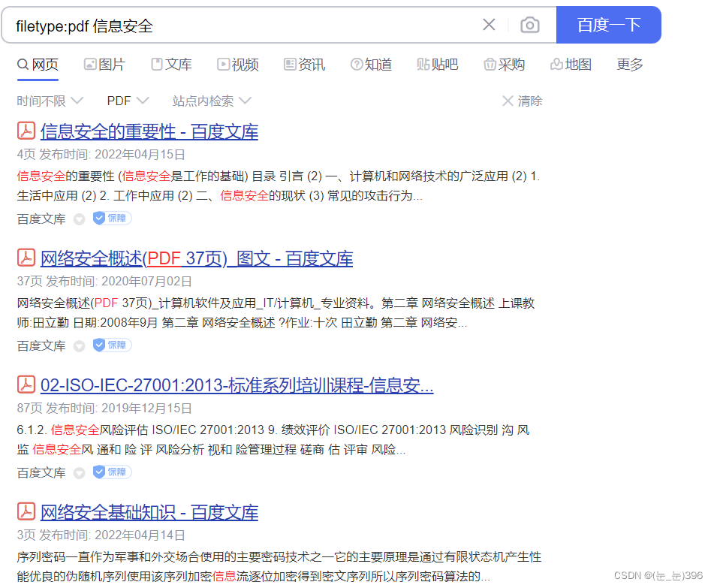The height and width of the screenshot is (588, 714).
Task: Expand the arrow beside 百度文库 under 信息安全的重要性
Action: pyautogui.click(x=80, y=219)
